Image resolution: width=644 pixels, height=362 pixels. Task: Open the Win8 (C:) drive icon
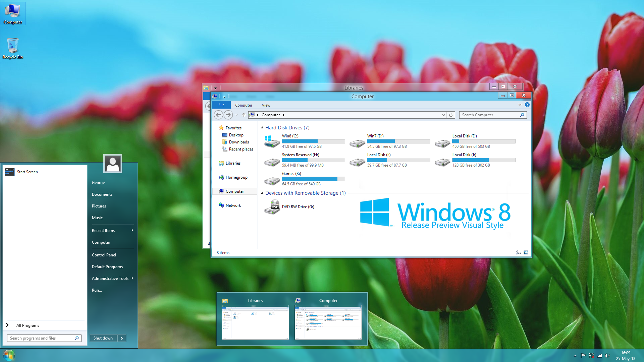[272, 141]
